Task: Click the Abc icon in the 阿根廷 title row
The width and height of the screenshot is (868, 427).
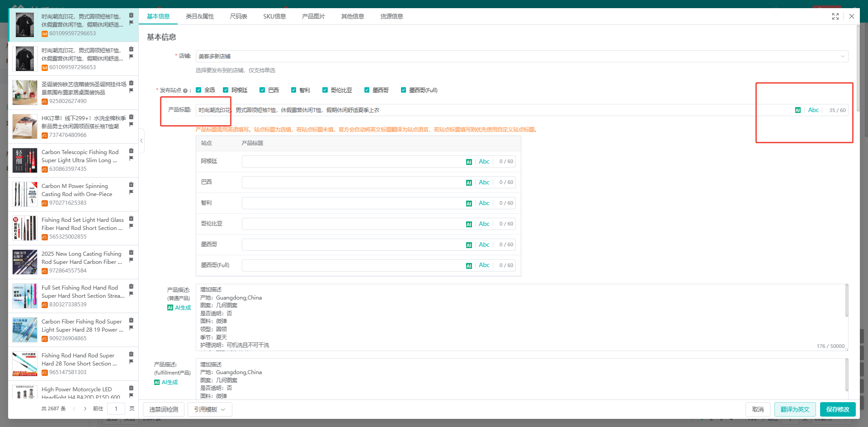Action: coord(484,162)
